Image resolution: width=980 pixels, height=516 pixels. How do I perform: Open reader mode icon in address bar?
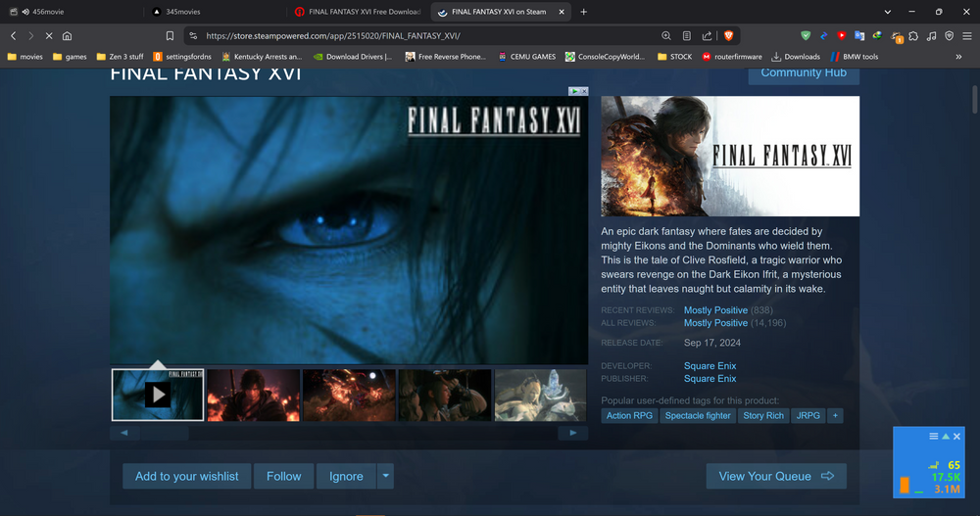click(686, 36)
